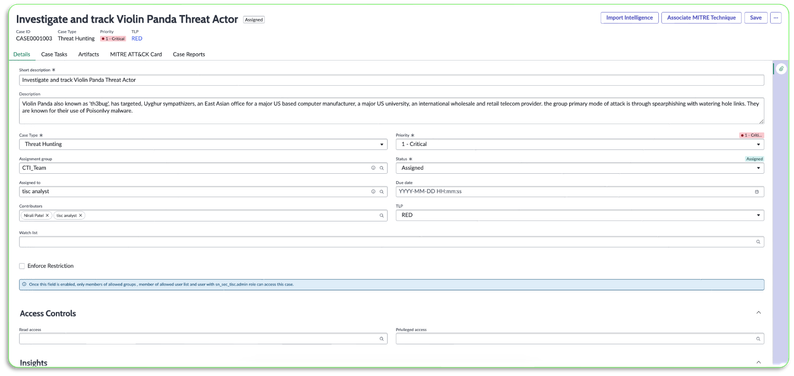Collapse the Access Controls section
This screenshot has height=376, width=794.
(759, 313)
